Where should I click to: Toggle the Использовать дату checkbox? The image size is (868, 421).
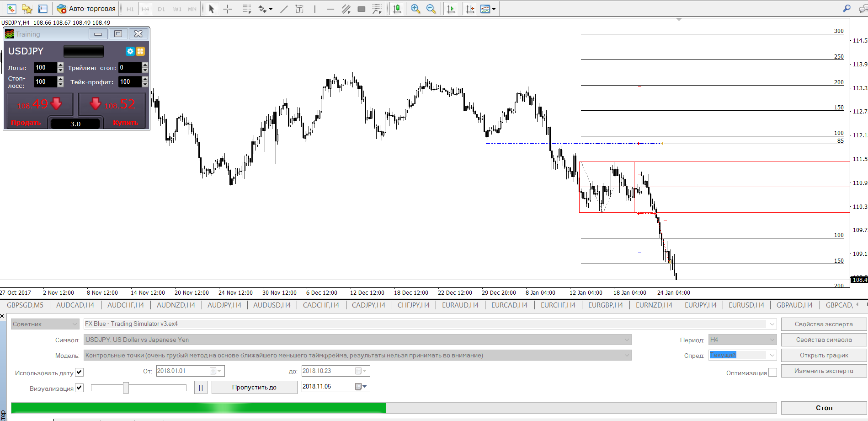[x=80, y=372]
